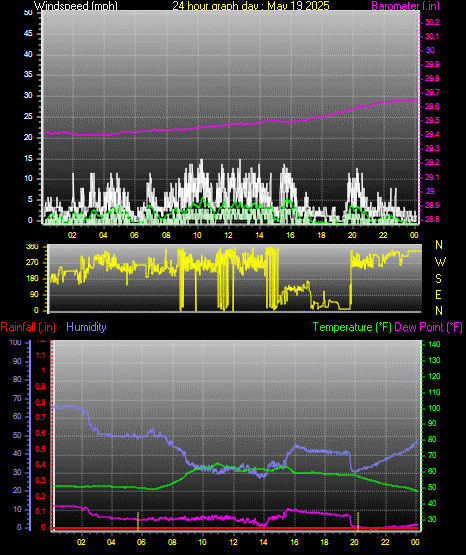
Task: Click the yellow marker near hour 06
Action: click(138, 521)
